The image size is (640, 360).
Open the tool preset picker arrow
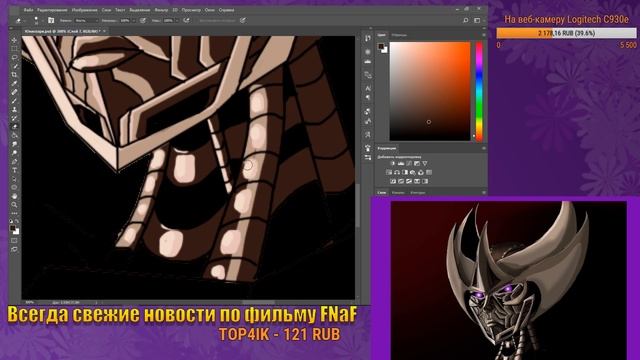[x=24, y=20]
